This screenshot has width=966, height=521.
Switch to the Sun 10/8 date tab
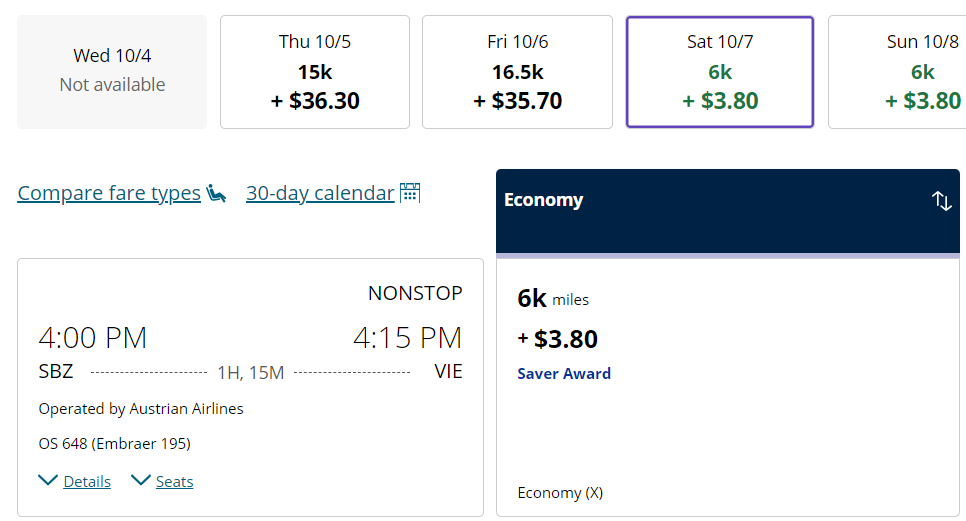tap(900, 72)
